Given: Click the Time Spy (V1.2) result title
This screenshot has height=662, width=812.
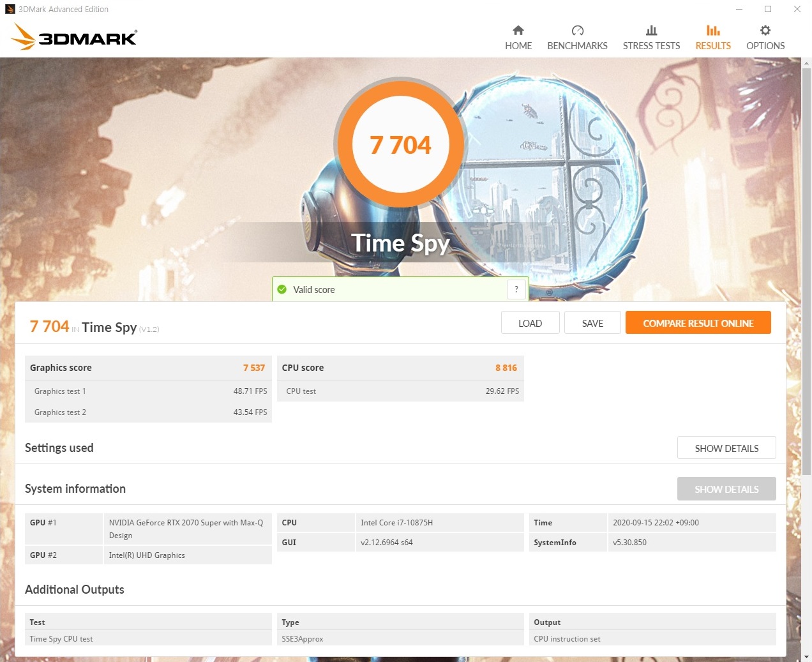Looking at the screenshot, I should 120,327.
